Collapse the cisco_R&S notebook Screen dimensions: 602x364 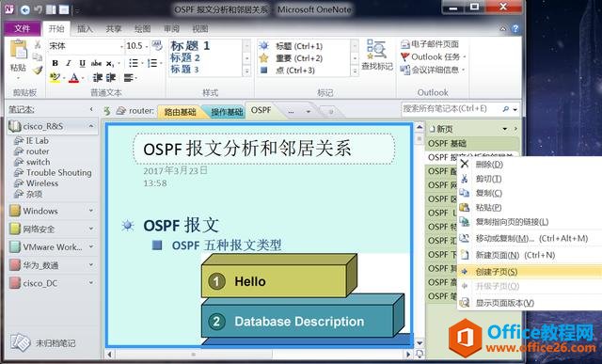[x=91, y=126]
